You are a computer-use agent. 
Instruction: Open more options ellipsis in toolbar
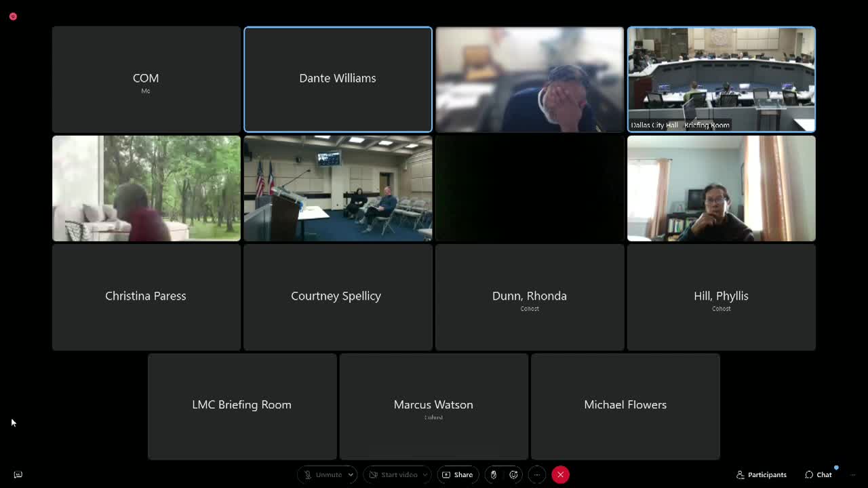click(x=536, y=474)
